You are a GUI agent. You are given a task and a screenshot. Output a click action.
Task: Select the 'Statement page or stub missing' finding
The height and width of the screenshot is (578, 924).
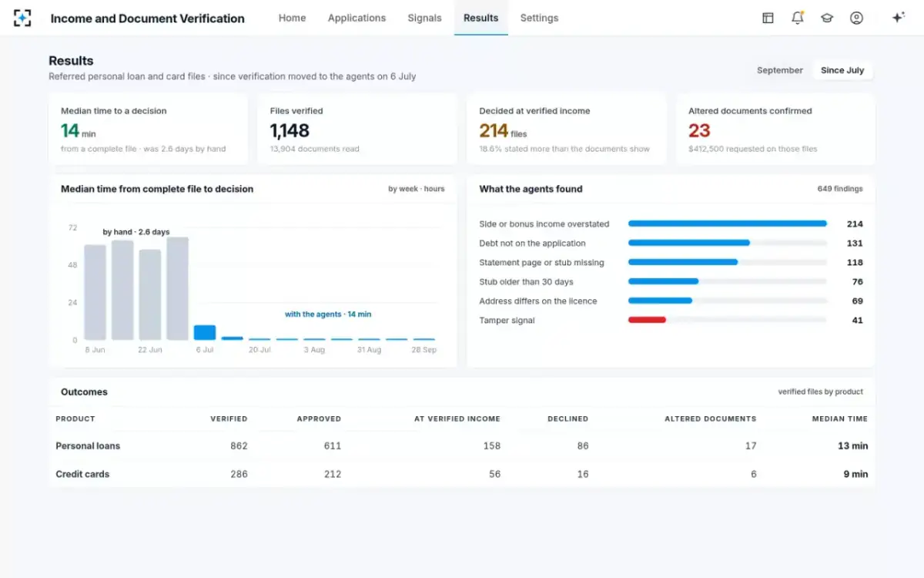pos(671,263)
